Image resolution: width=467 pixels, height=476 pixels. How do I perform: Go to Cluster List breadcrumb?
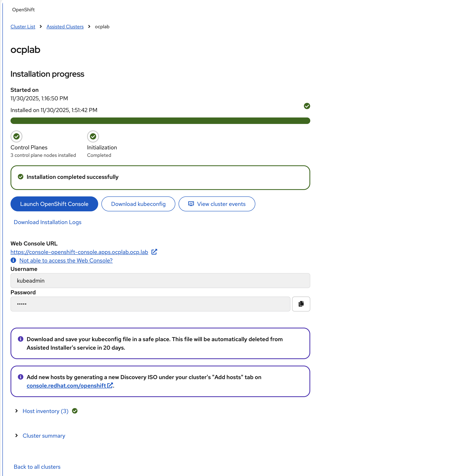point(23,26)
